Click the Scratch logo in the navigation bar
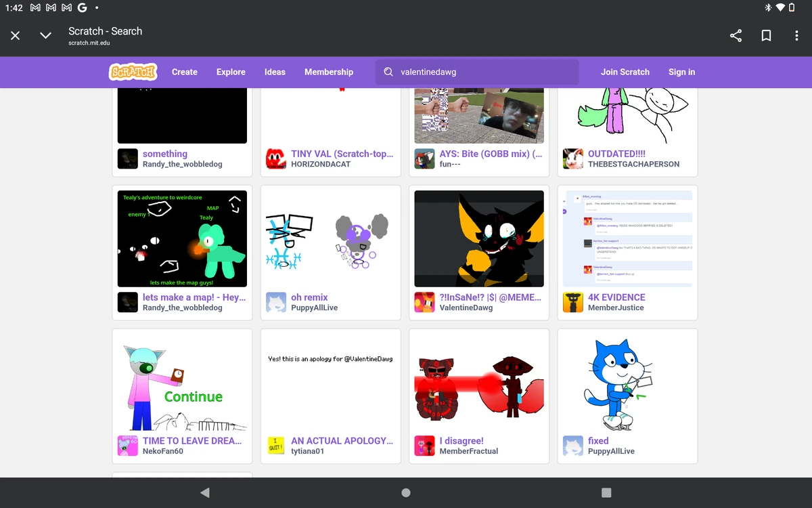 click(x=133, y=72)
